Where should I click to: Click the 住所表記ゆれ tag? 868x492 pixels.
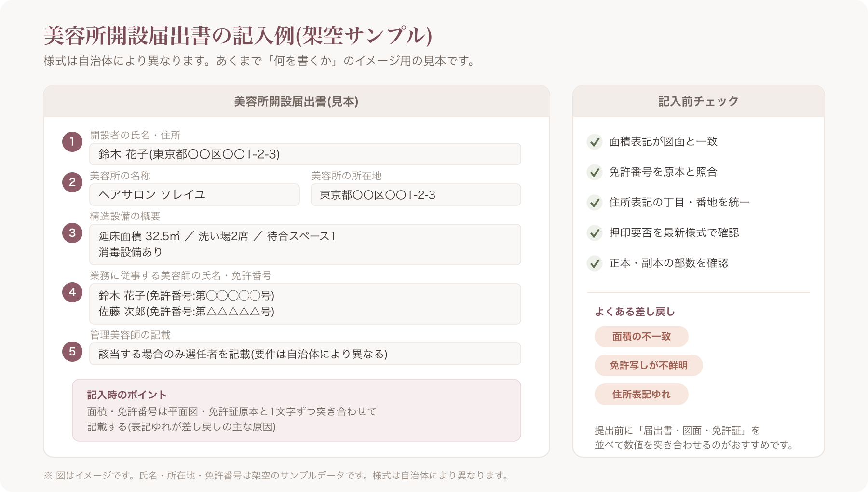pyautogui.click(x=641, y=395)
